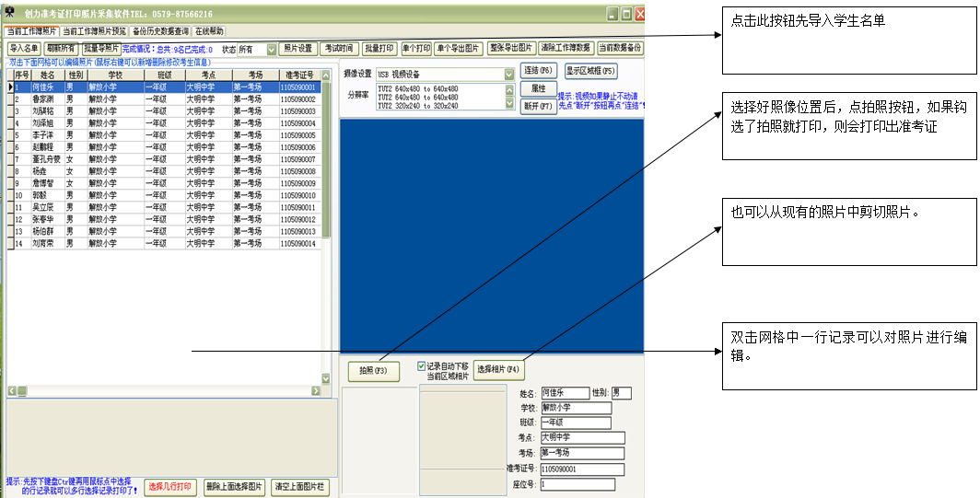980x498 pixels.
Task: Click the 学校 column header
Action: pos(115,75)
